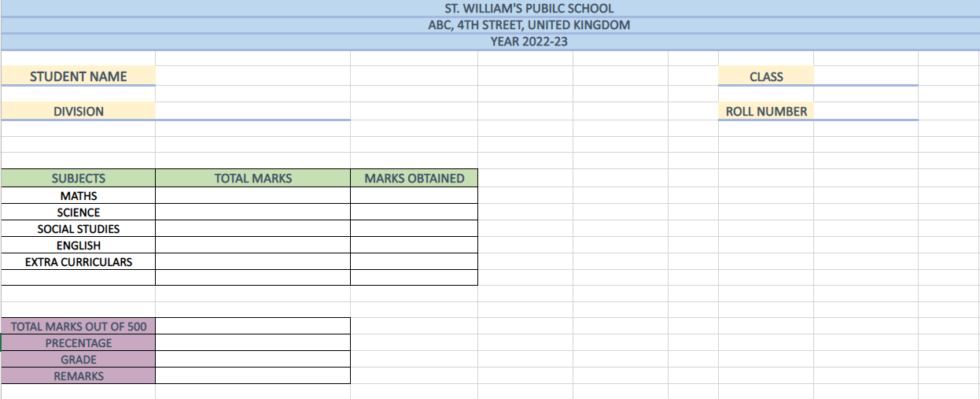Click the marks obtained cell for ENGLISH

pos(414,246)
